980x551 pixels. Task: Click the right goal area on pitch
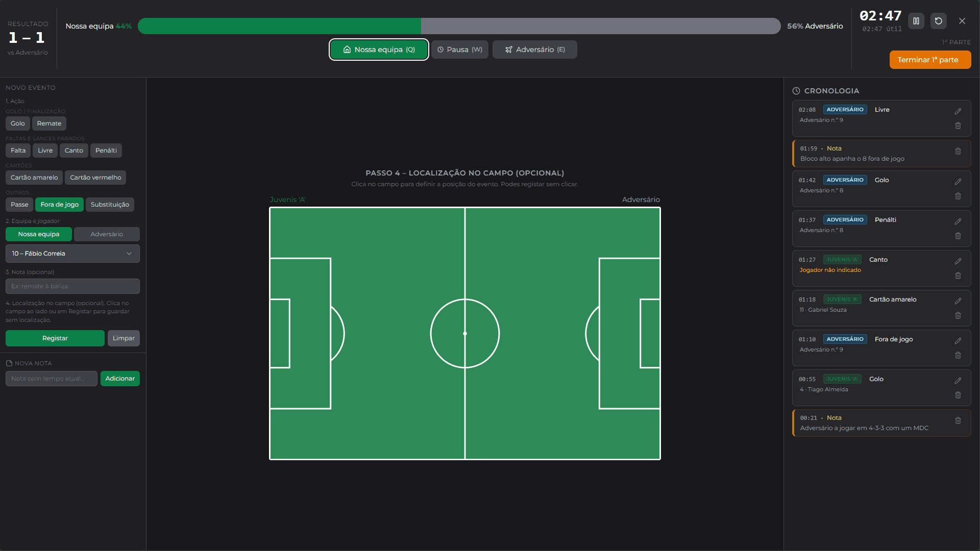[x=650, y=334]
